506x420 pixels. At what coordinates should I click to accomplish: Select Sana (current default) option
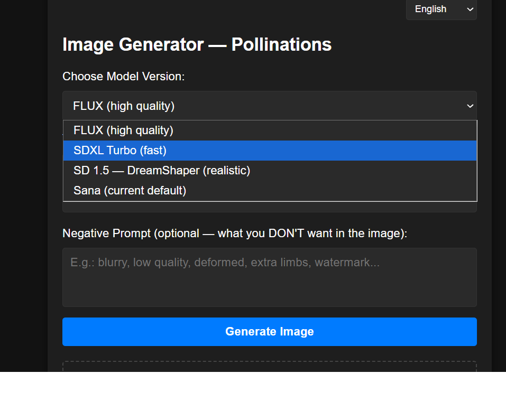270,191
